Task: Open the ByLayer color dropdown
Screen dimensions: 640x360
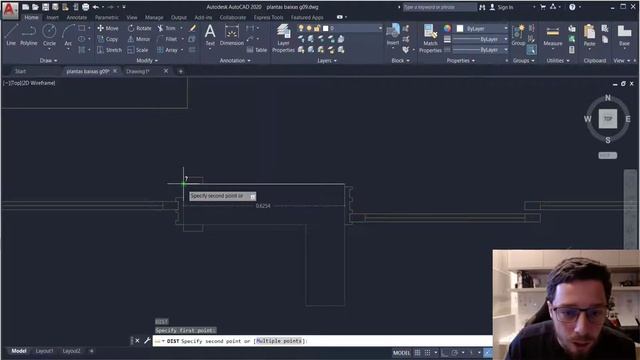Action: click(x=506, y=28)
